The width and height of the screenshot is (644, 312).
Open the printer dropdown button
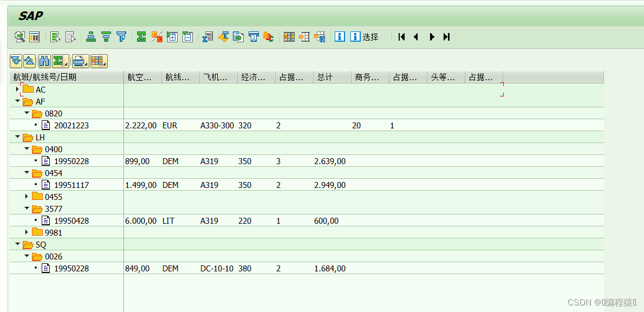pos(80,61)
